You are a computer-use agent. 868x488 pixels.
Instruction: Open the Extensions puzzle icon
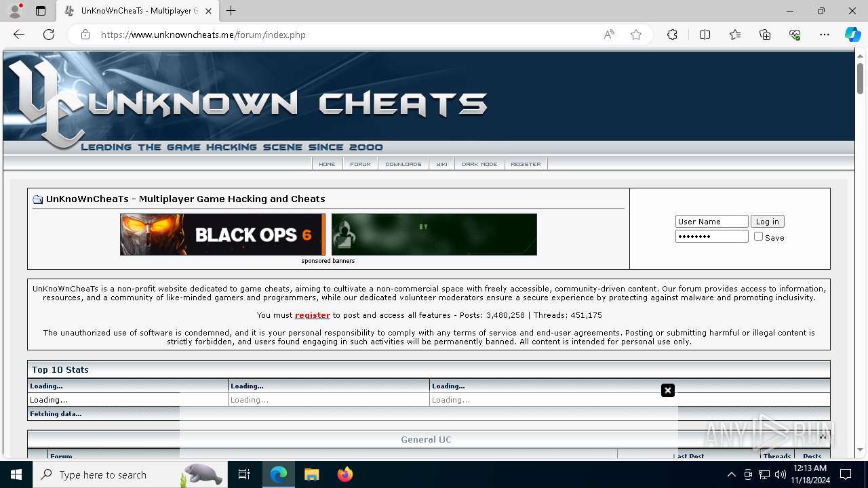tap(672, 35)
